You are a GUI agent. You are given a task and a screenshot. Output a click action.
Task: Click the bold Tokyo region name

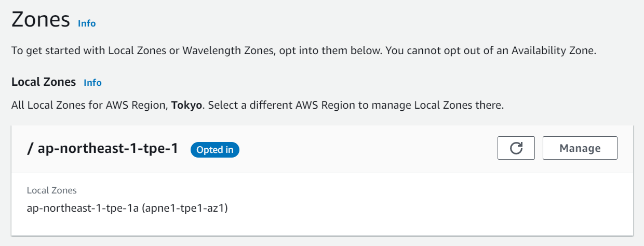(186, 106)
